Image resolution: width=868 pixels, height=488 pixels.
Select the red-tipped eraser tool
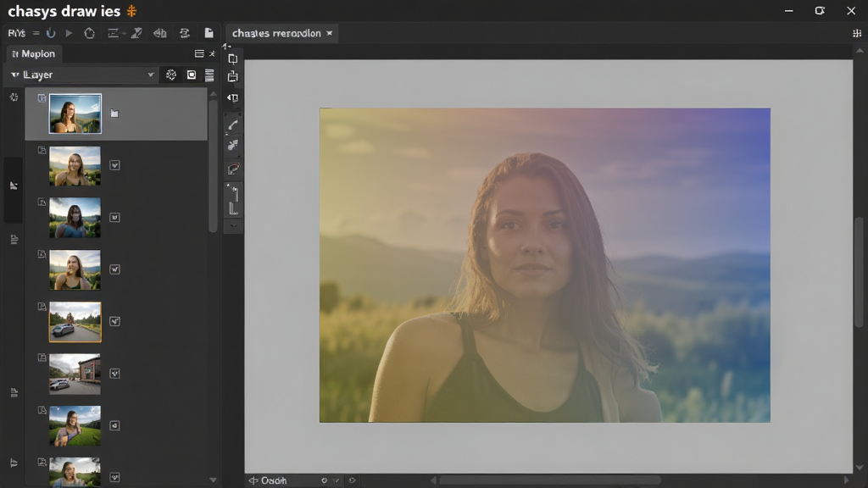coord(233,169)
